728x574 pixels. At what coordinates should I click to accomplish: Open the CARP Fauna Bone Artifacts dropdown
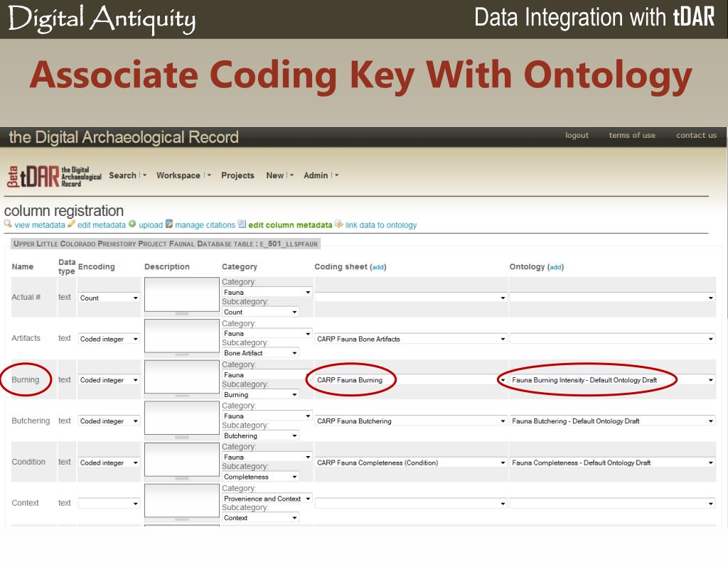[411, 339]
